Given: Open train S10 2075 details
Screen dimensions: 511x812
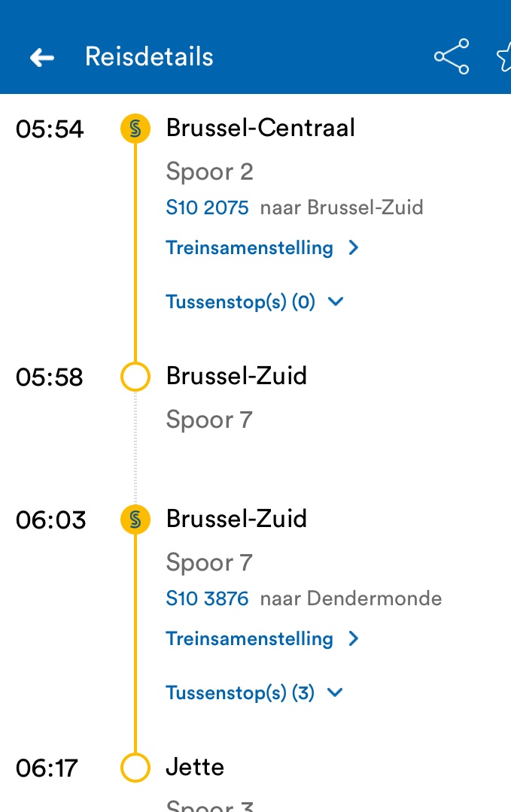Looking at the screenshot, I should coord(207,208).
